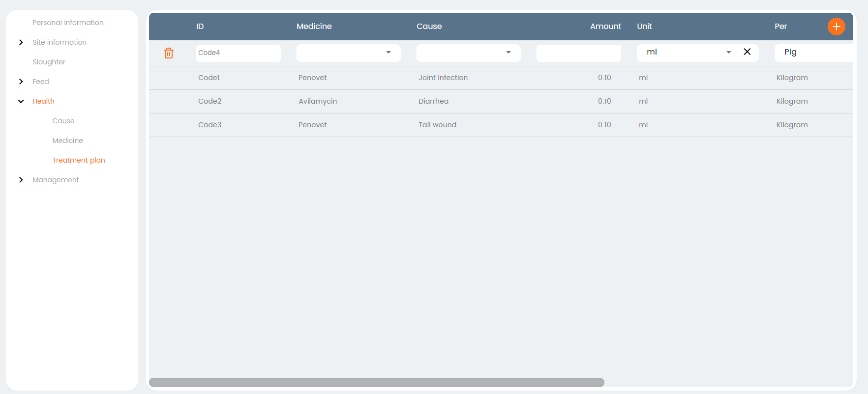Select the Health menu label
Viewport: 868px width, 394px height.
point(43,101)
